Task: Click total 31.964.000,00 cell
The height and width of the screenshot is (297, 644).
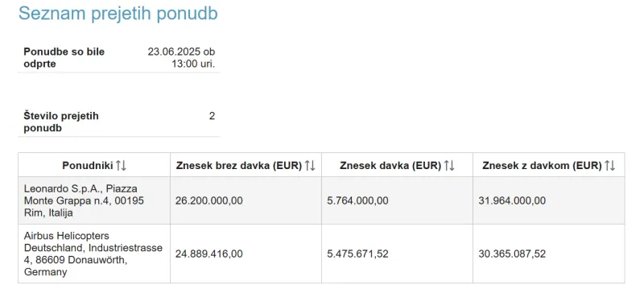Action: pyautogui.click(x=549, y=200)
